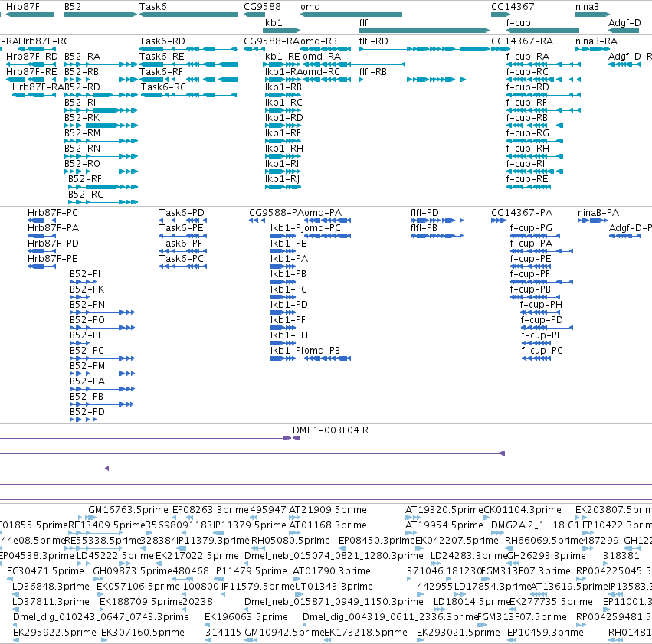
Task: Select transcript label Hrb87F-RD
Action: coord(32,57)
